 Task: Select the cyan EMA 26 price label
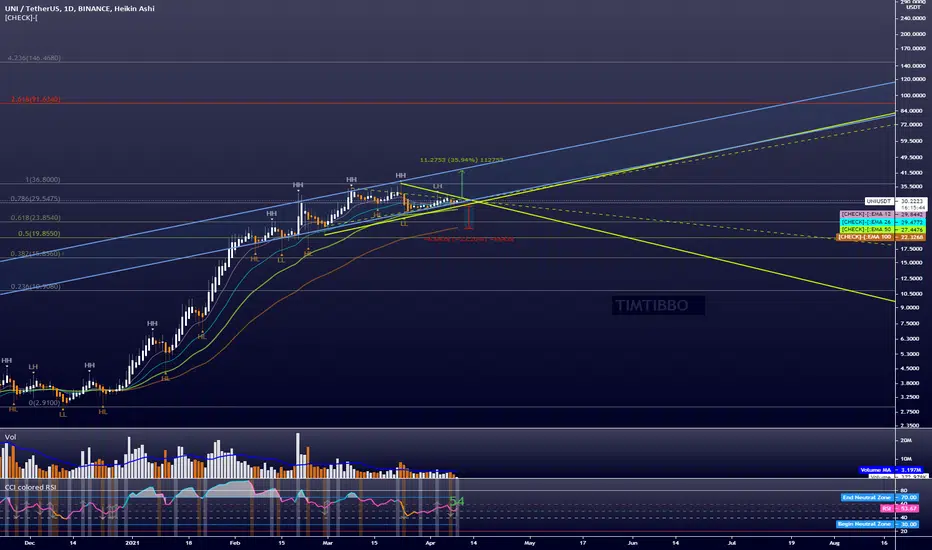point(882,222)
